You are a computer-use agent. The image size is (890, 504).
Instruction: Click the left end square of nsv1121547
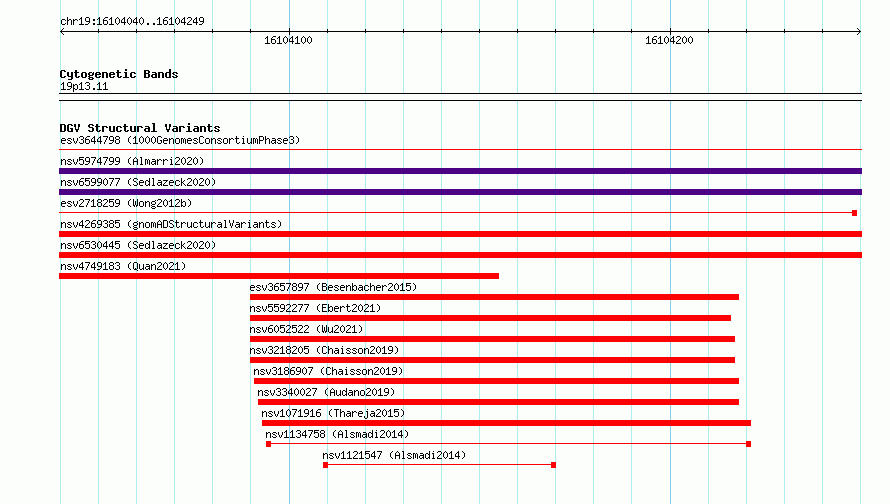tap(325, 465)
